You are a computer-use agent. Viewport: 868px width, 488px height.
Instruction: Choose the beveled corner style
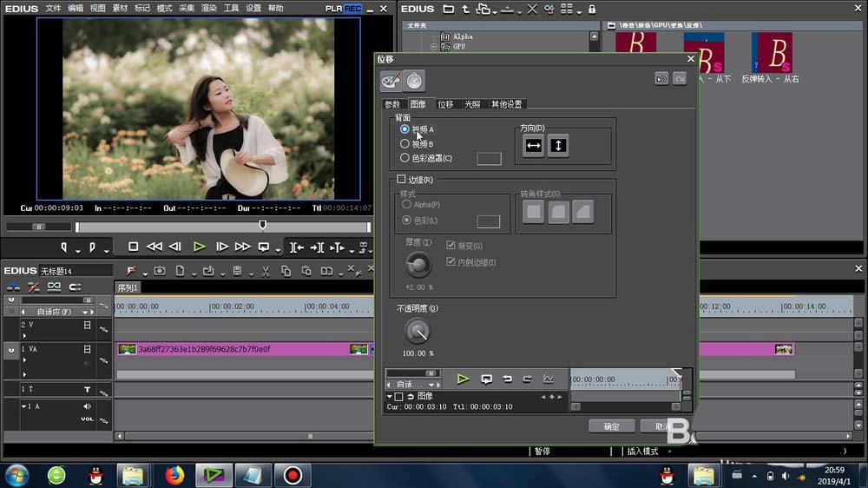[x=583, y=212]
